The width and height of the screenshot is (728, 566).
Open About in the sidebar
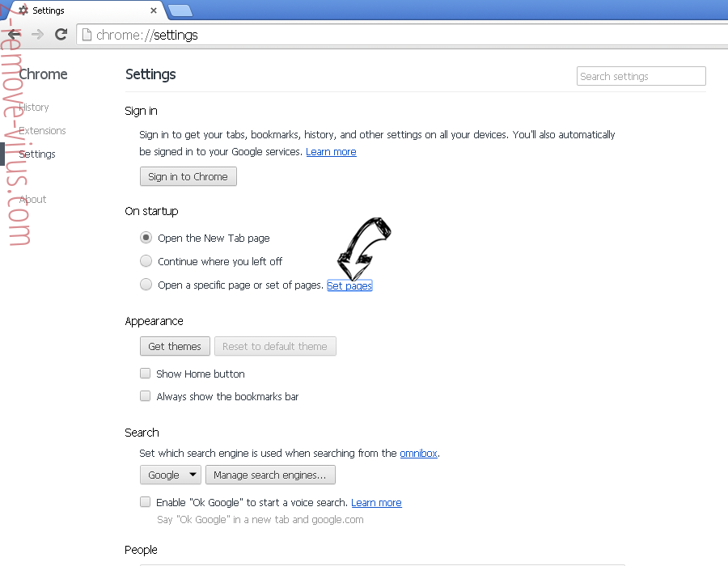tap(32, 200)
